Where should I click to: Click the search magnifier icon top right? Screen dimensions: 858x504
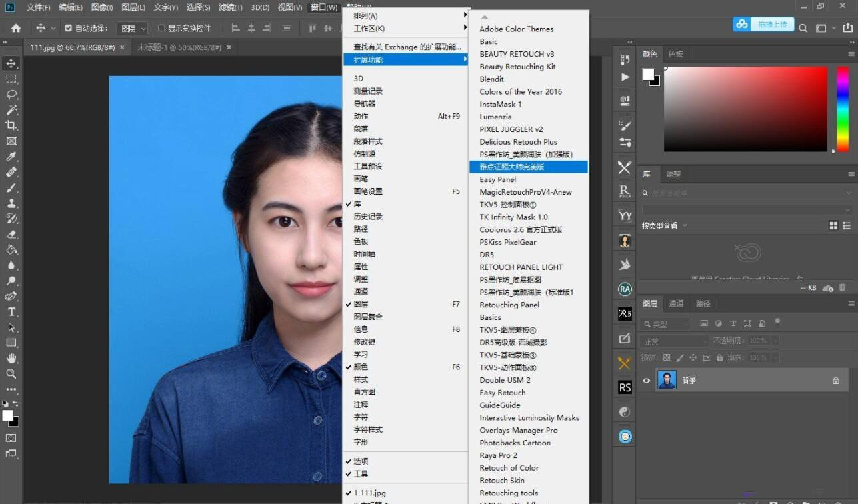click(x=803, y=28)
